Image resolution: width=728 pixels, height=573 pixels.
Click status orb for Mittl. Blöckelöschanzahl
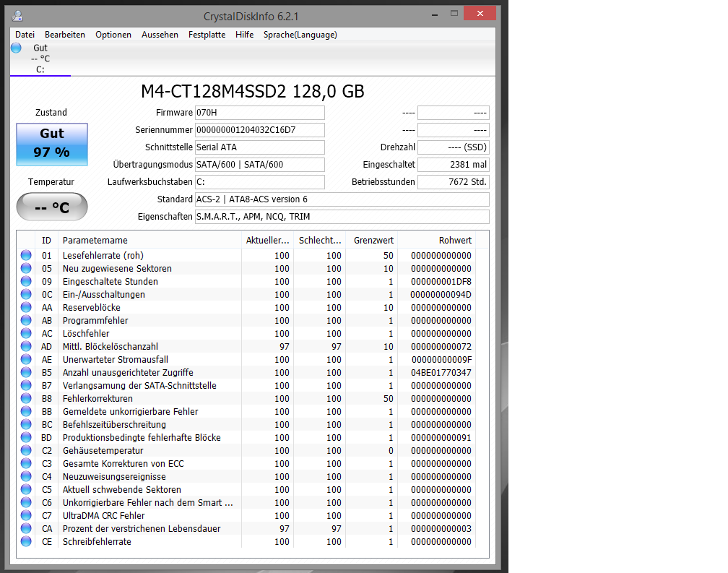click(x=26, y=346)
